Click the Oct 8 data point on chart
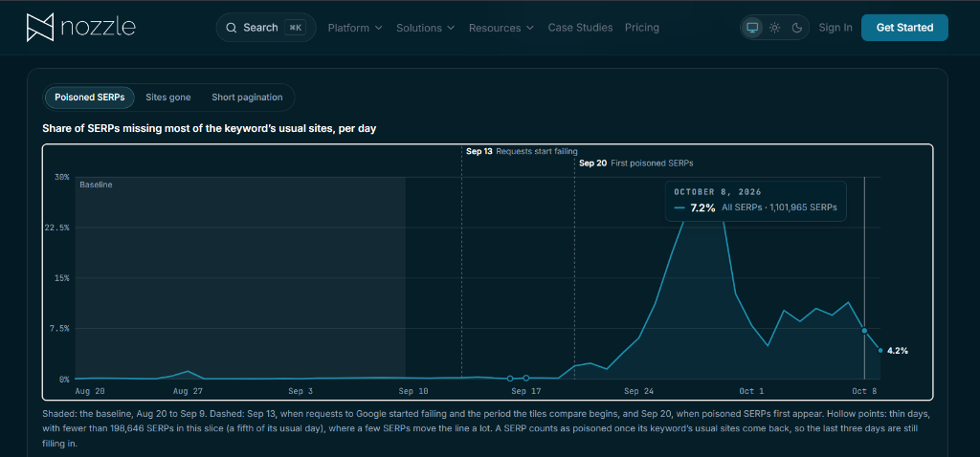This screenshot has width=980, height=457. (x=864, y=330)
